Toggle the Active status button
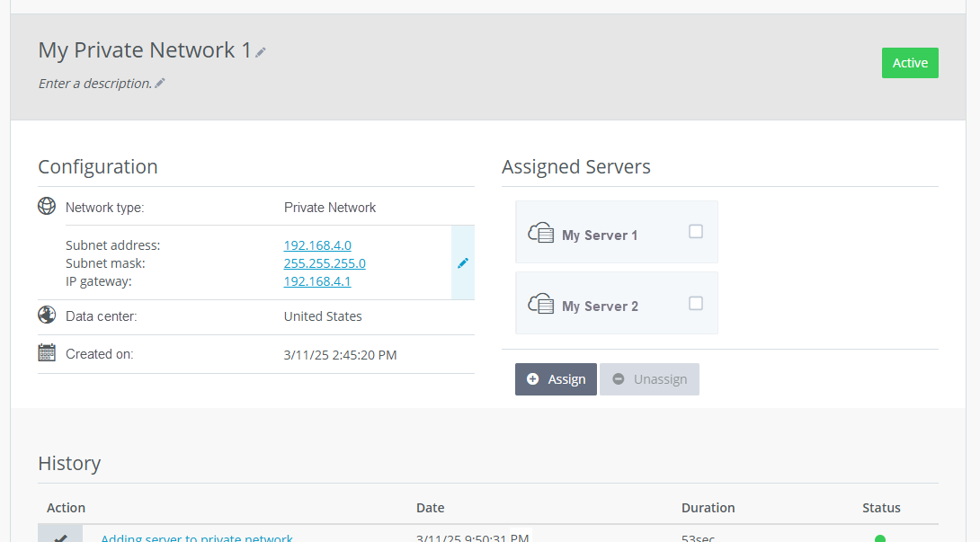This screenshot has height=542, width=980. click(910, 63)
